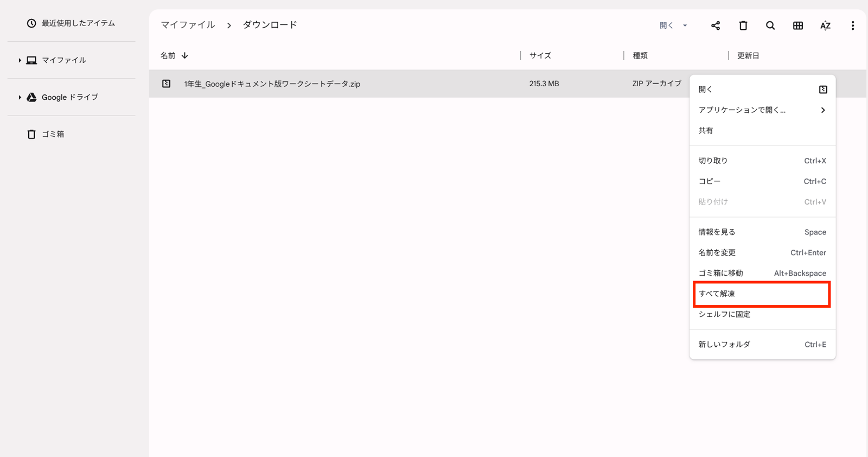Open the 開く dropdown arrow in toolbar

click(685, 26)
